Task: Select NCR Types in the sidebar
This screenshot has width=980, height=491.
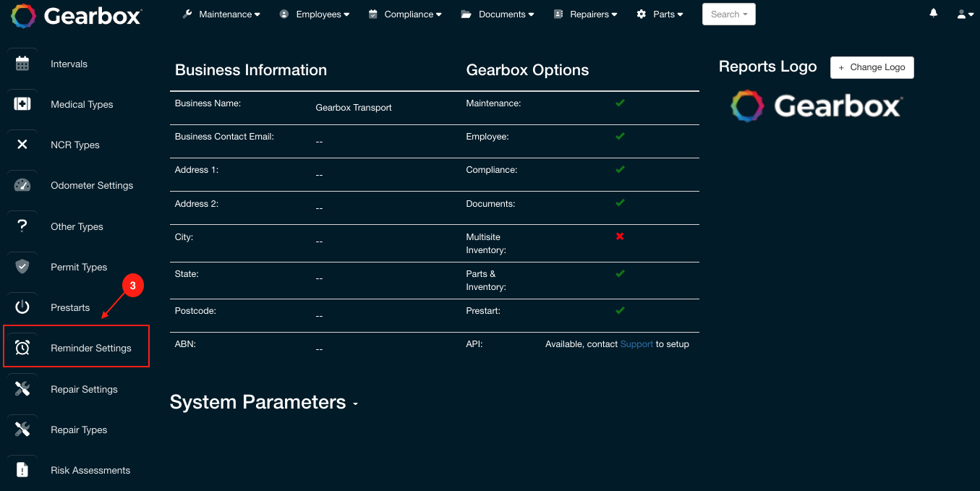Action: 75,145
